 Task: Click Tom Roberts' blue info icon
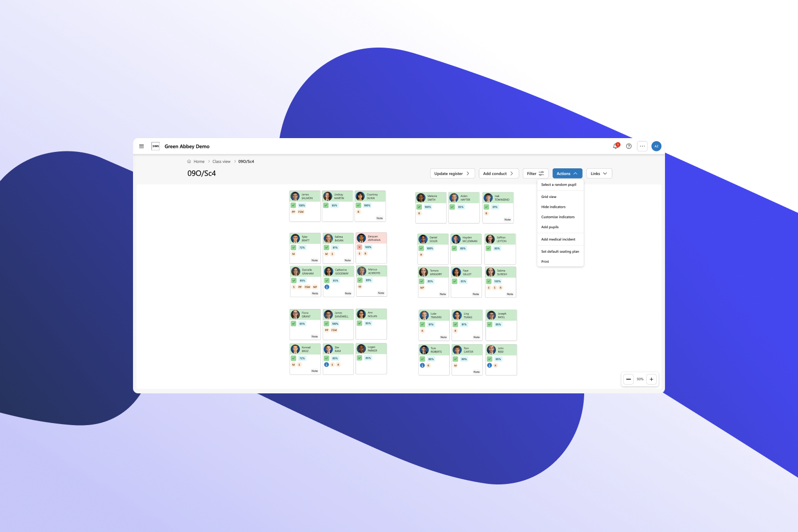click(423, 365)
